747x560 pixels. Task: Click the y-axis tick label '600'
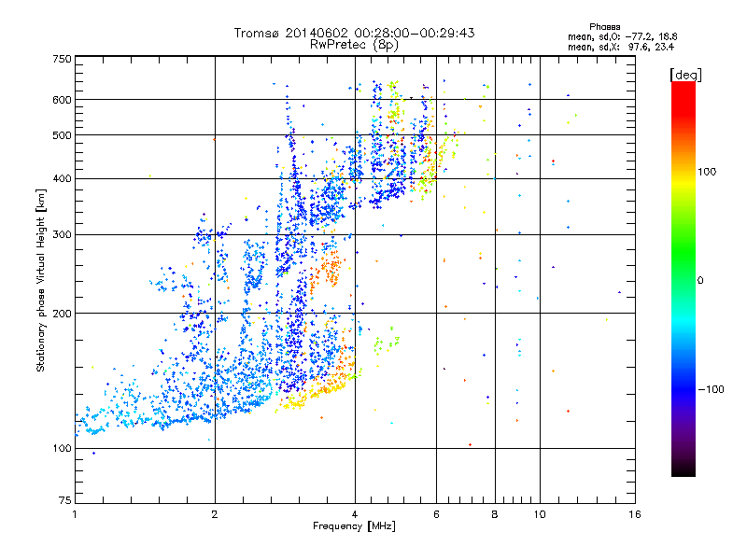pyautogui.click(x=62, y=100)
